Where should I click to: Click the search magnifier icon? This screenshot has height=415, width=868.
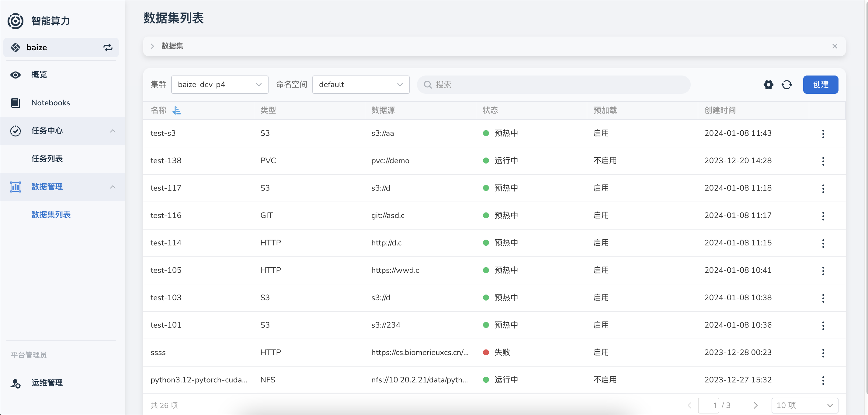(x=428, y=85)
